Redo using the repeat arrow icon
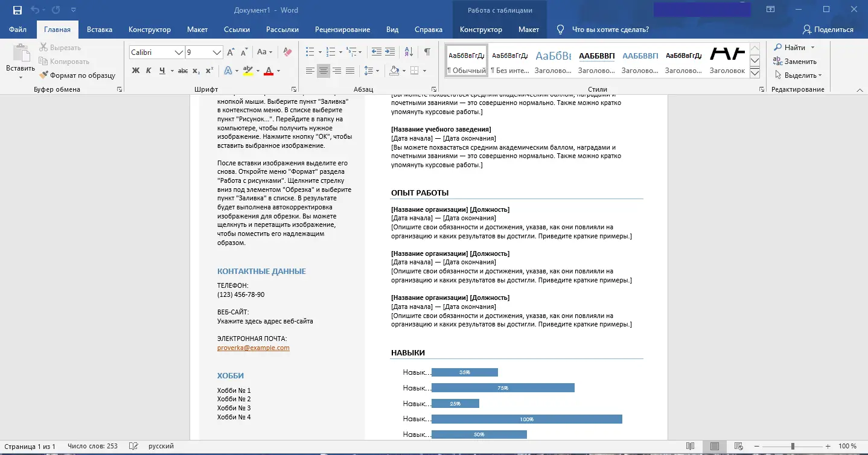 (x=56, y=10)
